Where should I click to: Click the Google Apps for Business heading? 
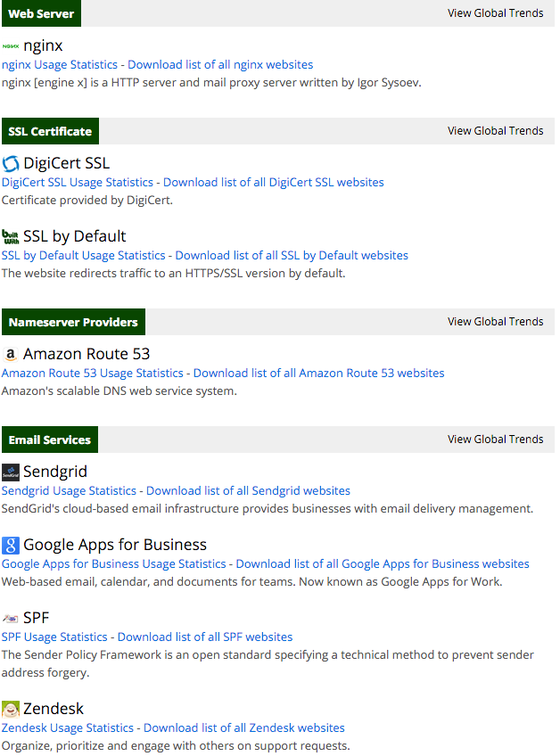coord(115,546)
